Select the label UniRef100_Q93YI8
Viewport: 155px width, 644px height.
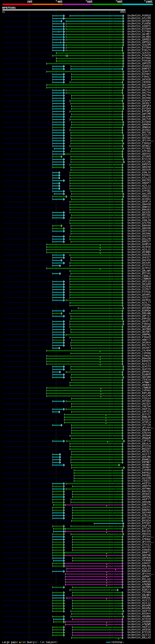(139, 231)
